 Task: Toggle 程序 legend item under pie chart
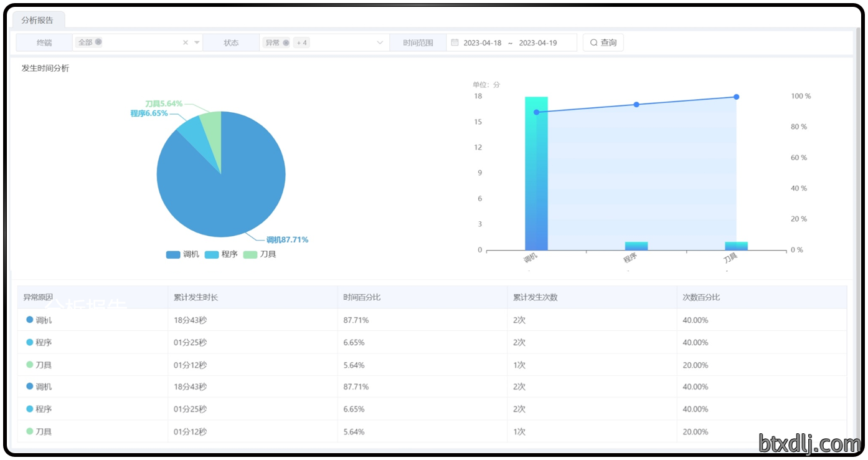pos(221,254)
